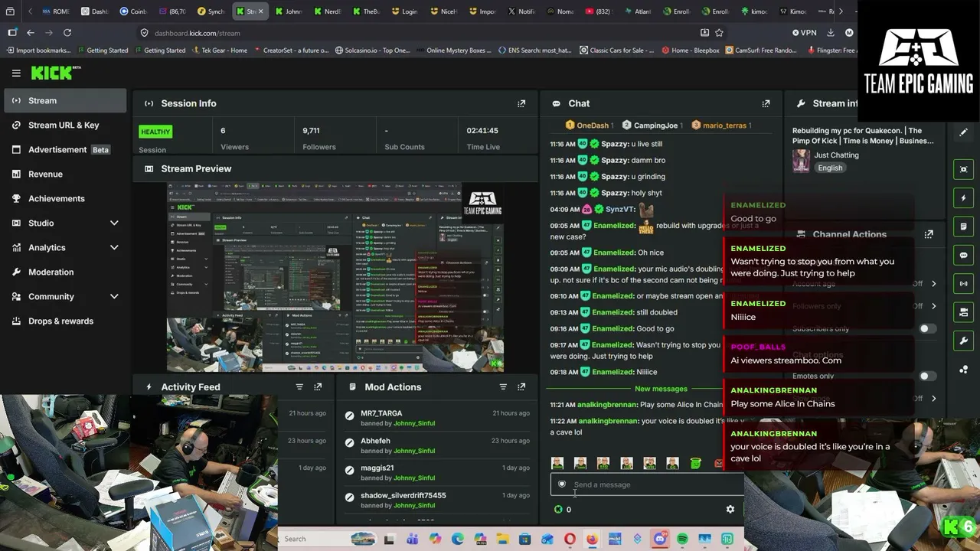The width and height of the screenshot is (980, 551).
Task: Go back in the browser
Action: [x=31, y=33]
